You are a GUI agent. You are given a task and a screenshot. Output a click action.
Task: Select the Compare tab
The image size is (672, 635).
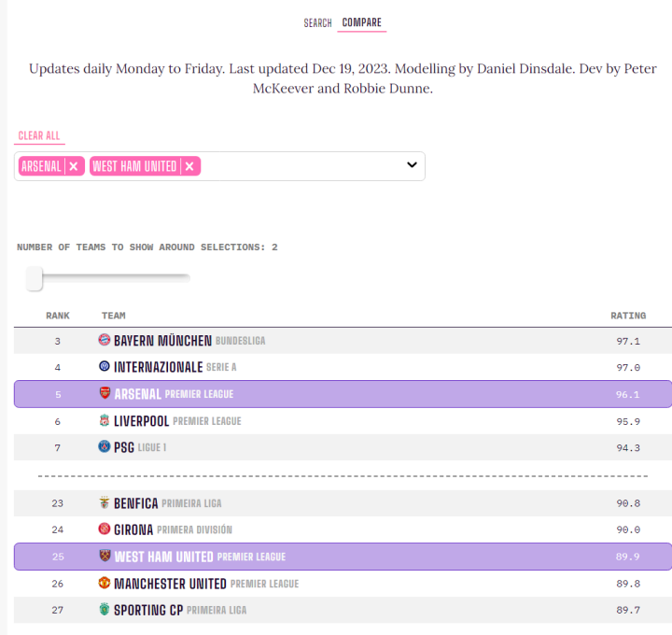(x=361, y=22)
